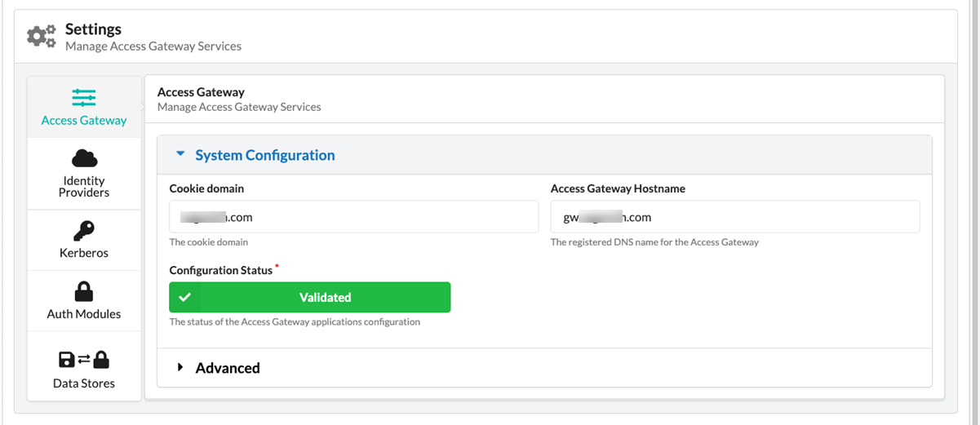This screenshot has width=980, height=425.
Task: Click the Settings page title
Action: point(93,29)
